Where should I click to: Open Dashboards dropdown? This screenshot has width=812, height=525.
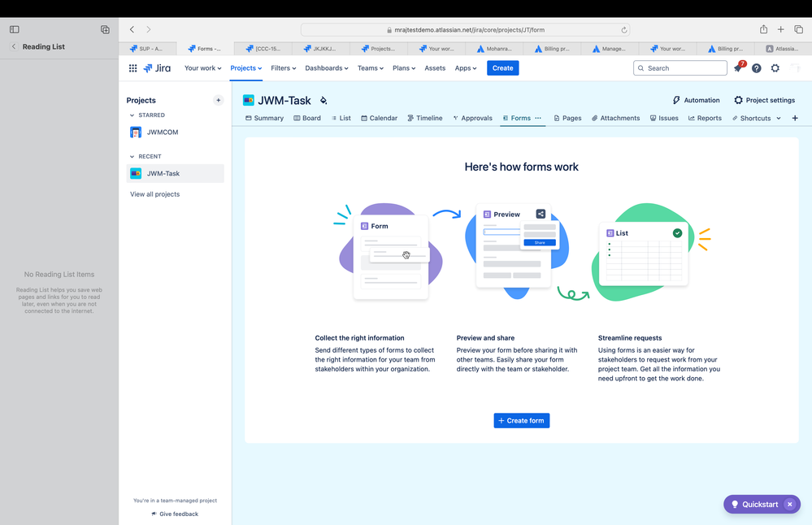coord(326,67)
